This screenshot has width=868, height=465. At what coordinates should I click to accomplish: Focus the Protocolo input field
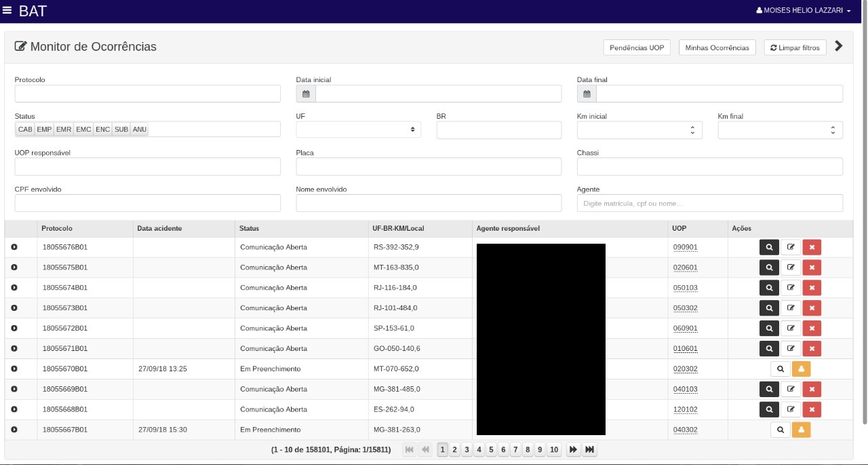point(147,94)
